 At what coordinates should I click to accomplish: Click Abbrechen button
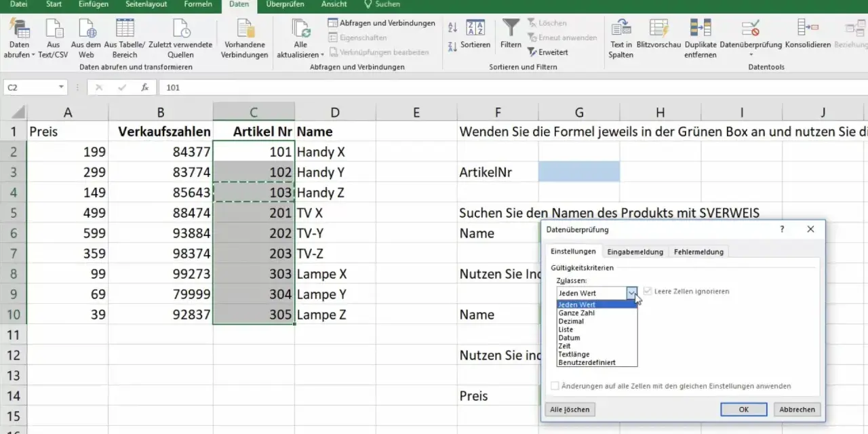coord(797,409)
